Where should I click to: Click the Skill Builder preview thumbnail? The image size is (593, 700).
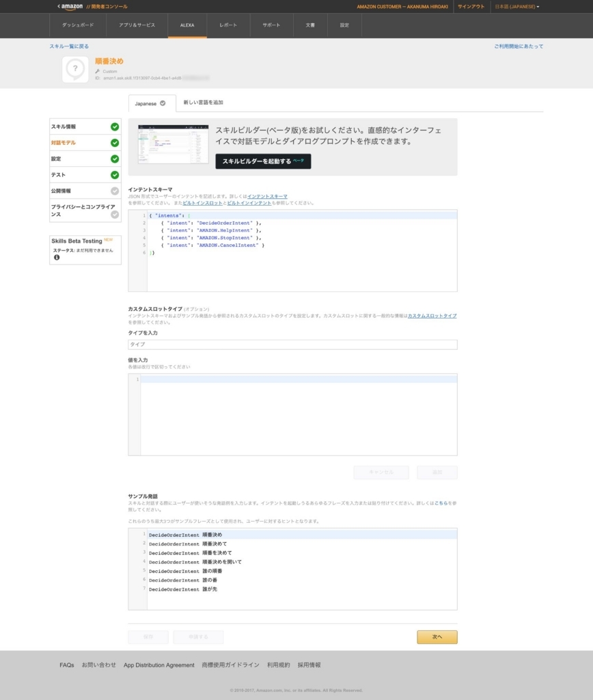pyautogui.click(x=173, y=145)
